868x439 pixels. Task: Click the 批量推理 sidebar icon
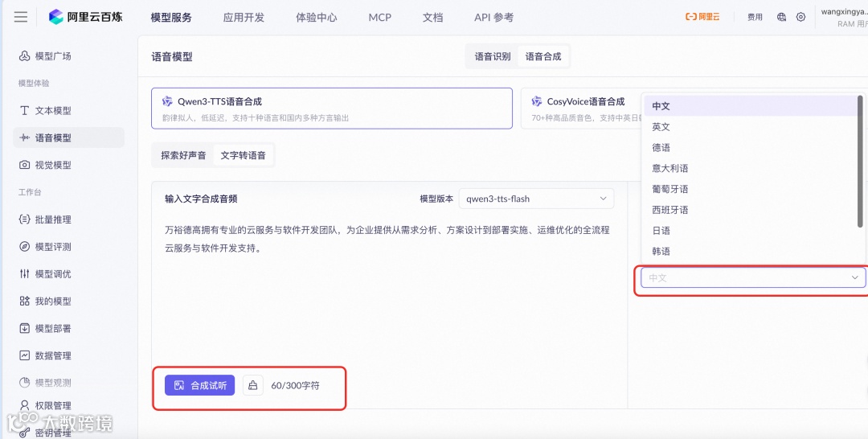(24, 219)
